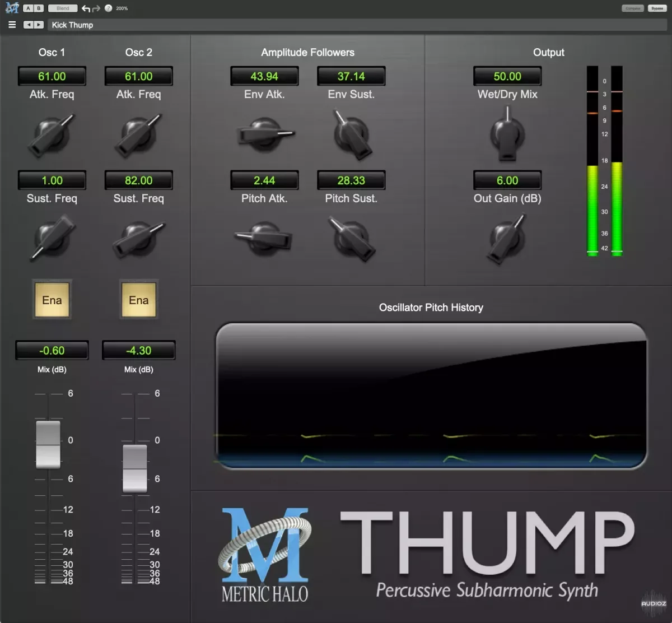
Task: Click the Amplitude Followers heading
Action: (x=307, y=52)
